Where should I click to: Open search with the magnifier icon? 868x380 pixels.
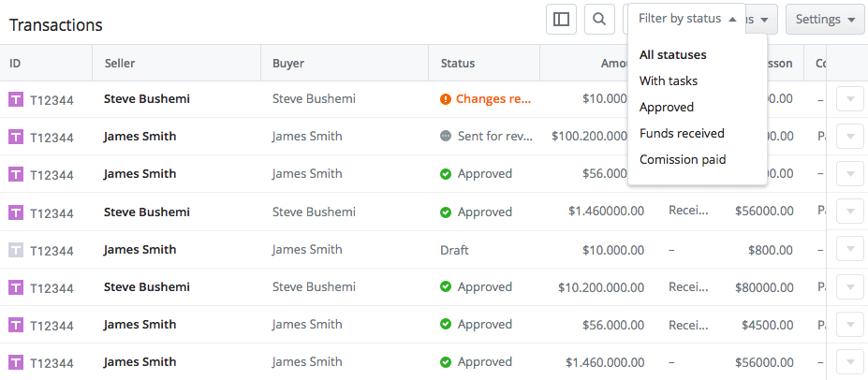[599, 19]
